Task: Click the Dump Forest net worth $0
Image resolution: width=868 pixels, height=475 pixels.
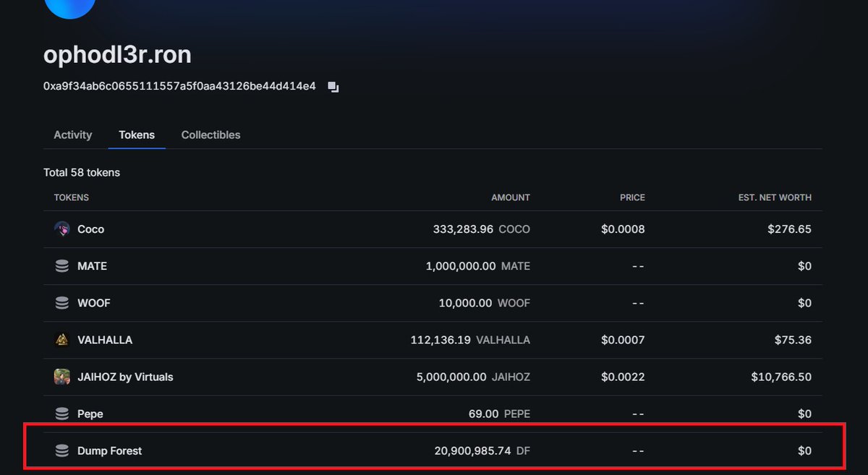Action: click(x=804, y=450)
